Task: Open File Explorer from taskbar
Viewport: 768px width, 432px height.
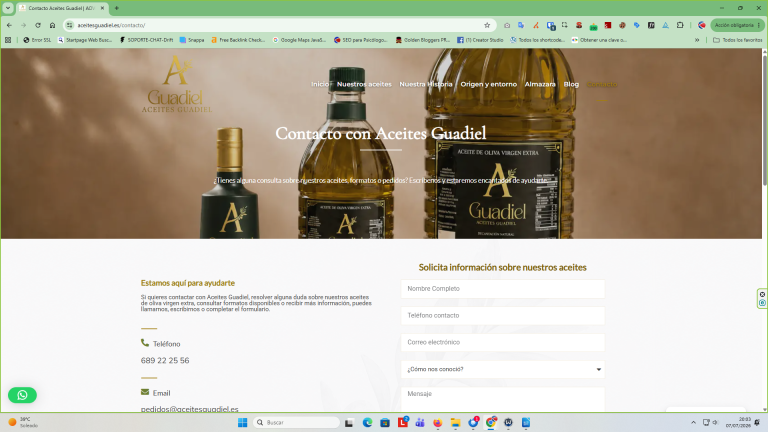Action: point(456,422)
